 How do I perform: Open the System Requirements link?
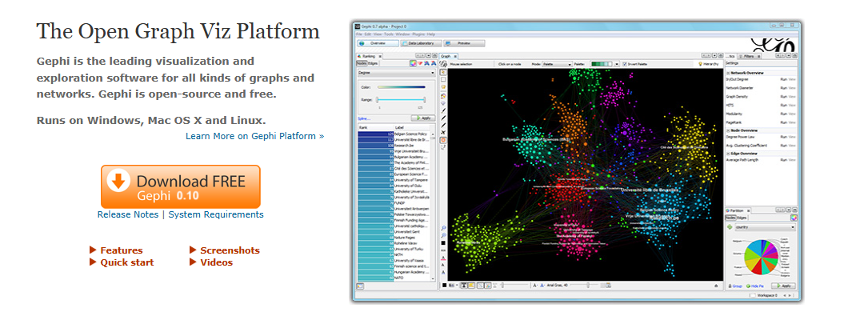216,214
